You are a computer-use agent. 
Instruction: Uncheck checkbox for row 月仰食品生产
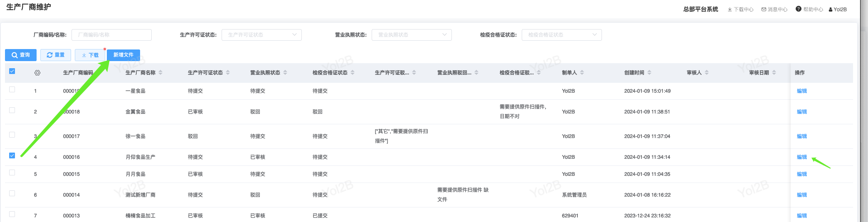pyautogui.click(x=12, y=155)
